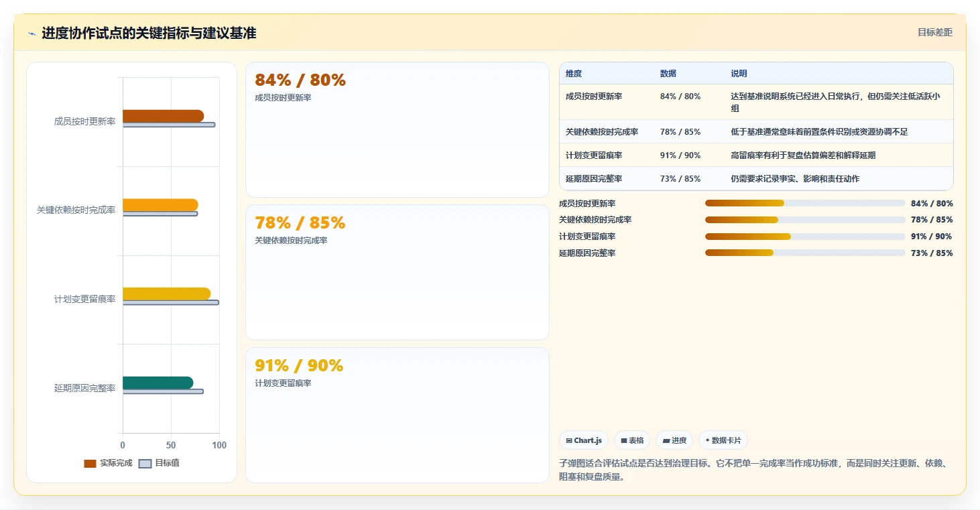
Task: Toggle the 实际完成 series in the chart legend
Action: point(108,463)
